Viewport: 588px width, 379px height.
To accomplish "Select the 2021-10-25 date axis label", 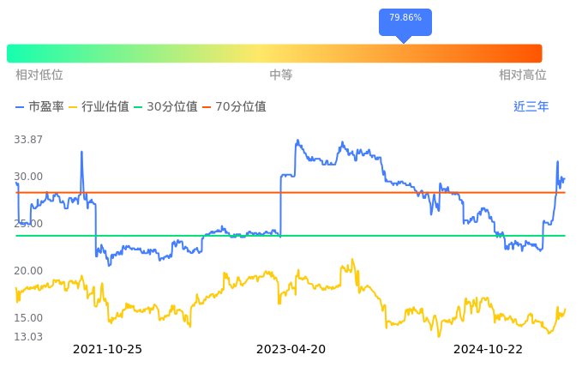I will tap(107, 350).
